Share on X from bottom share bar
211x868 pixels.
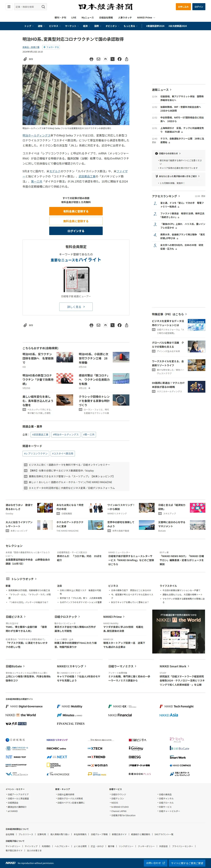113,325
